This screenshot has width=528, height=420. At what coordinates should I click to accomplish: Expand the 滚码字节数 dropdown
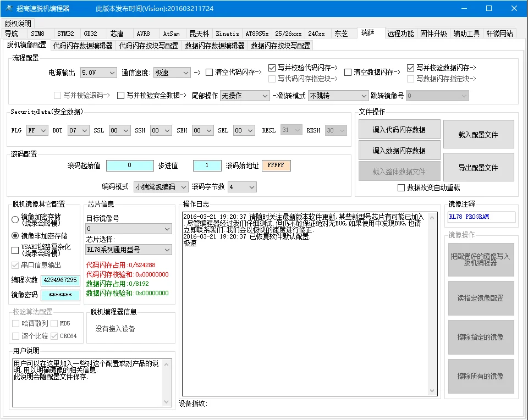pos(242,187)
